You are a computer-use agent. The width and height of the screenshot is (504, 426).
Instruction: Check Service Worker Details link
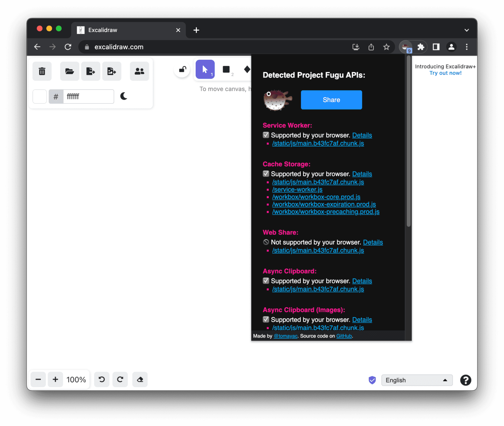(362, 135)
